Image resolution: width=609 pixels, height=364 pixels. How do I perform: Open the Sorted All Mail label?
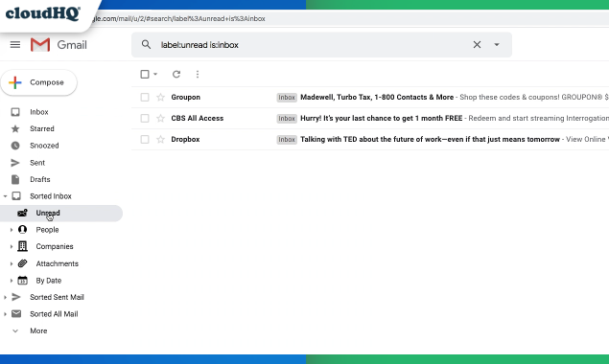click(54, 314)
